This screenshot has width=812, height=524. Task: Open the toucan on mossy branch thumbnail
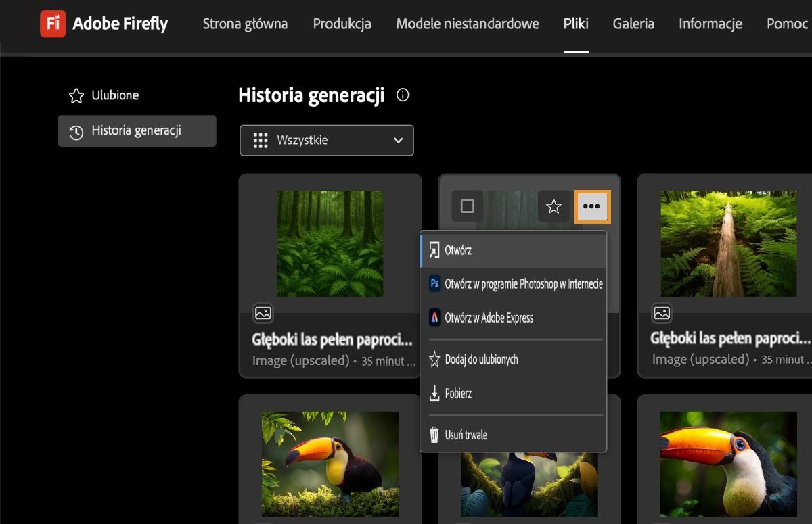tap(330, 464)
